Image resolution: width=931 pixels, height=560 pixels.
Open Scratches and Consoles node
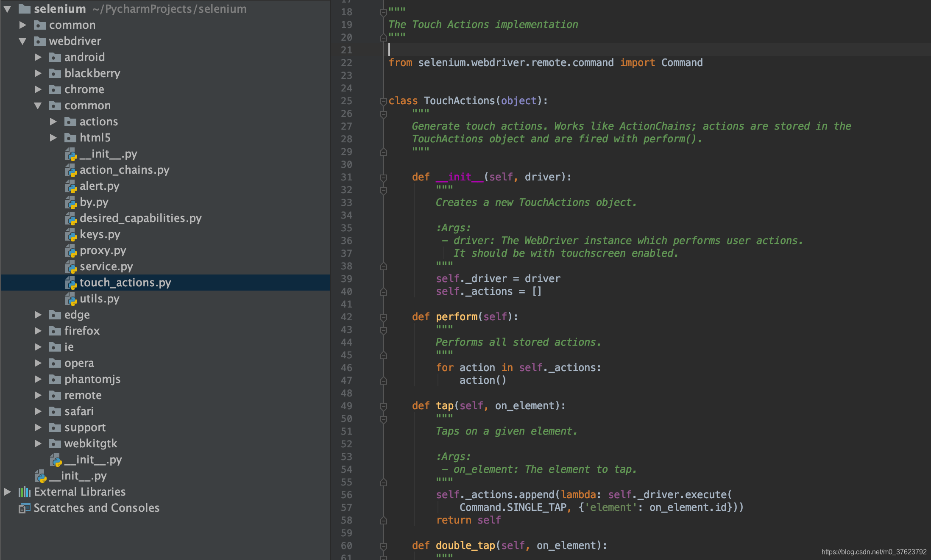(x=96, y=508)
